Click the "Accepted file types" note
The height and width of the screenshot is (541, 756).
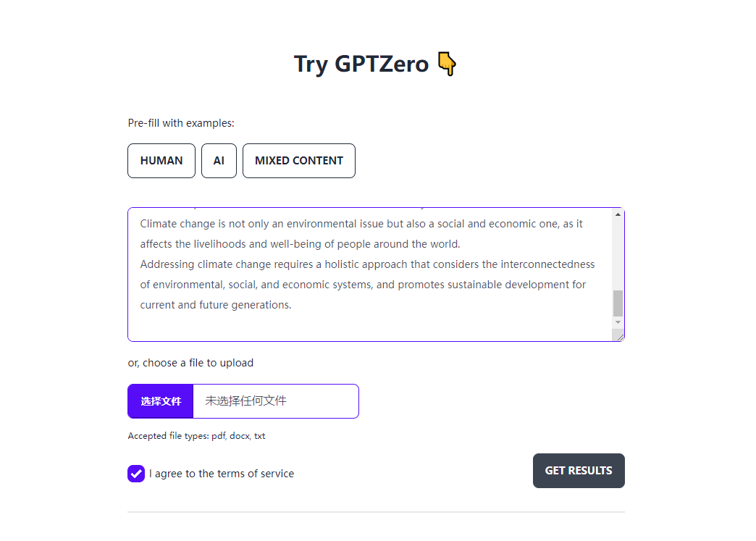point(196,436)
